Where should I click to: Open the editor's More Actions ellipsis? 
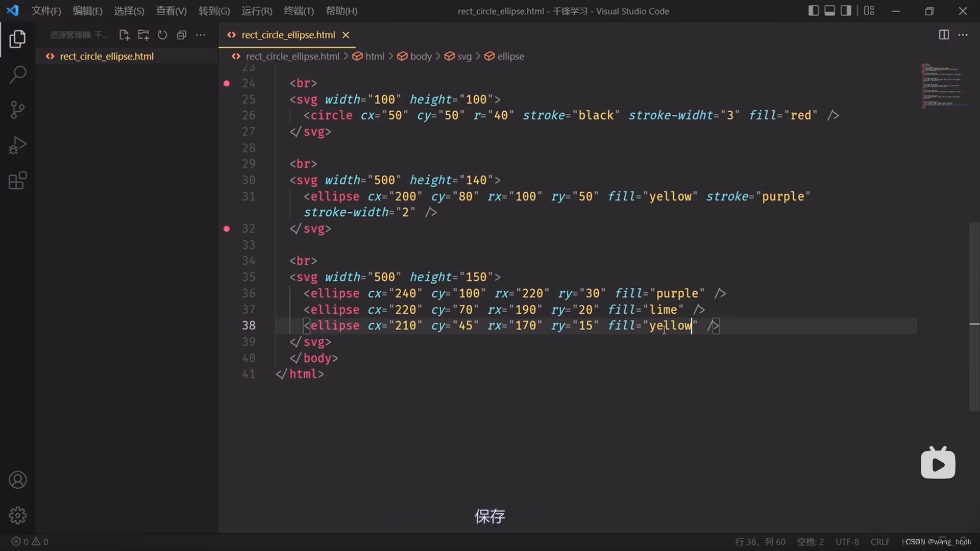963,35
